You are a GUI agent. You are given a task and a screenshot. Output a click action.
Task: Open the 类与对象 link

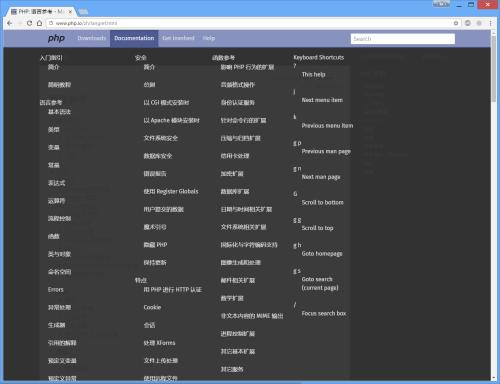pos(59,254)
